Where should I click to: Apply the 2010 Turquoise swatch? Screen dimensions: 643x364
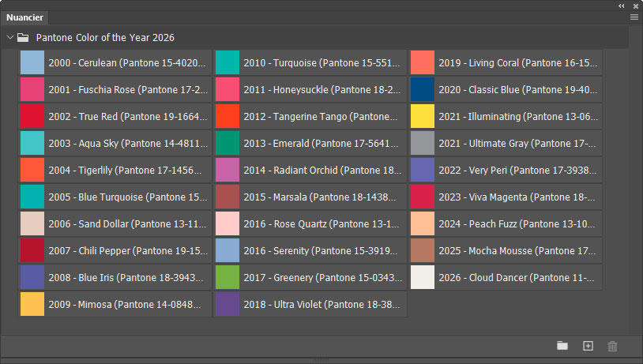click(227, 62)
